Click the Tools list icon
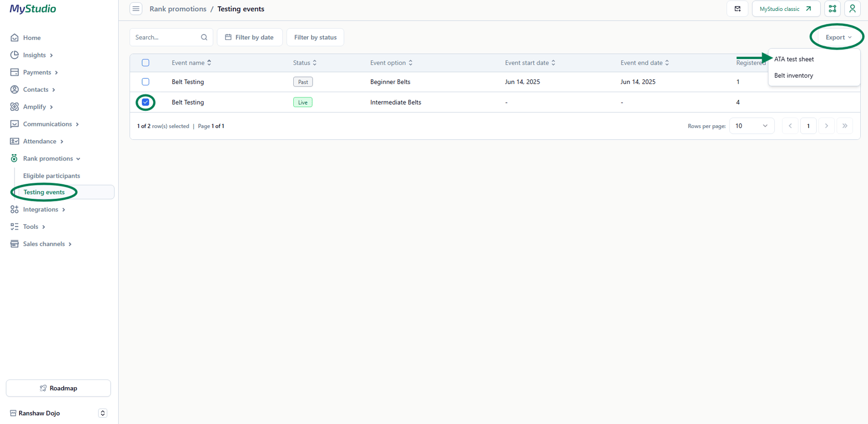 click(x=15, y=227)
